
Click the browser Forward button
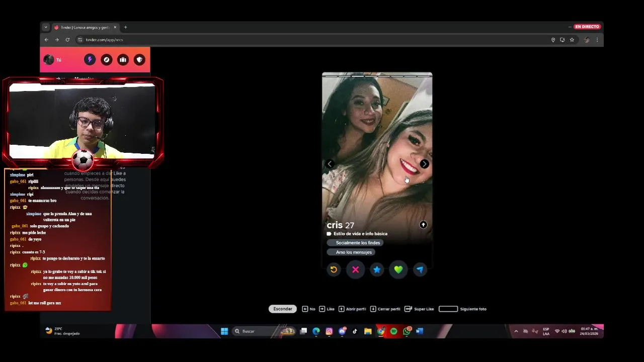click(57, 40)
